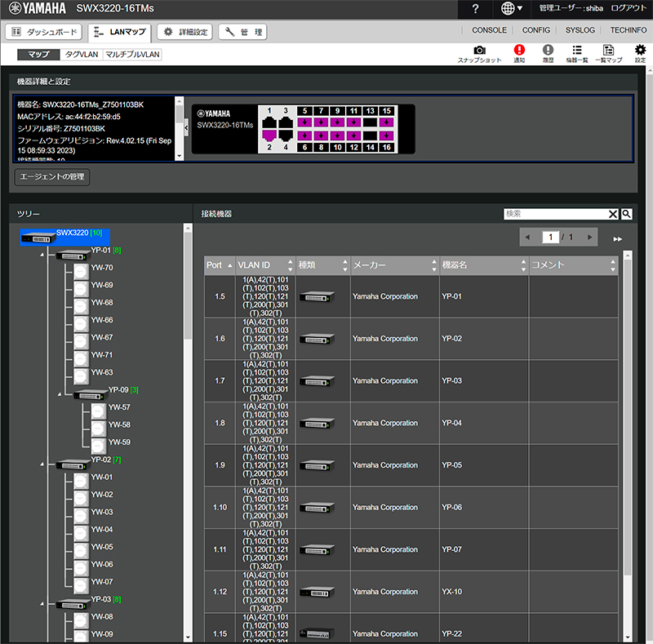This screenshot has height=644, width=653.
Task: Click the connected devices table scrollbar
Action: pos(628,416)
